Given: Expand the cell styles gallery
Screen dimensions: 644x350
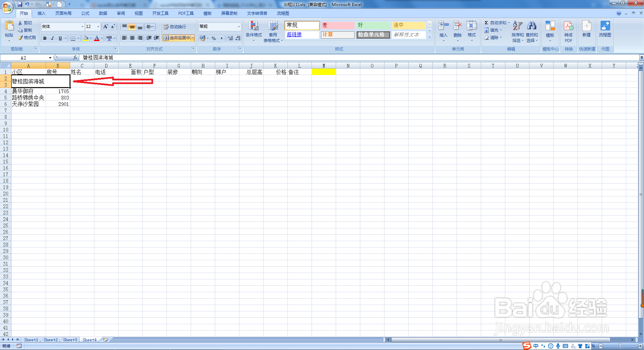Looking at the screenshot, I should point(429,37).
